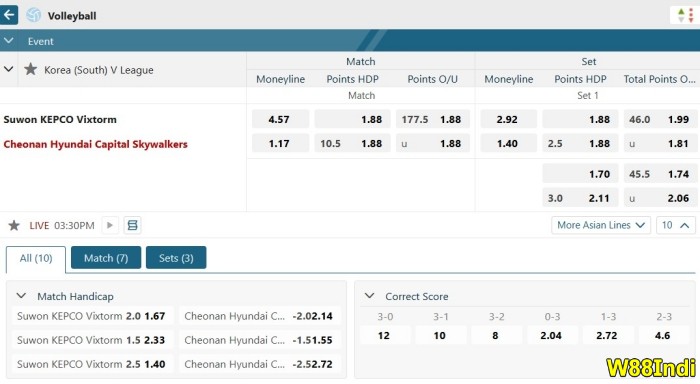
Task: Select over 177.5 match points odds
Action: 433,119
